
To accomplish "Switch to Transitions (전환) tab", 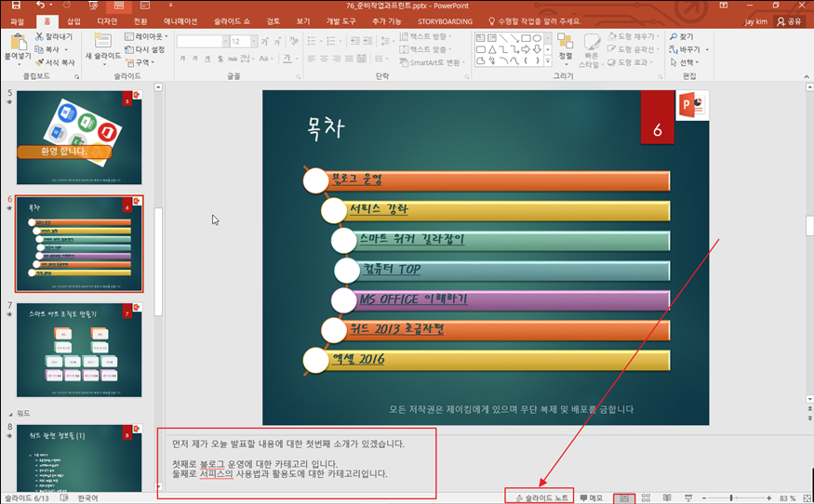I will pos(140,21).
